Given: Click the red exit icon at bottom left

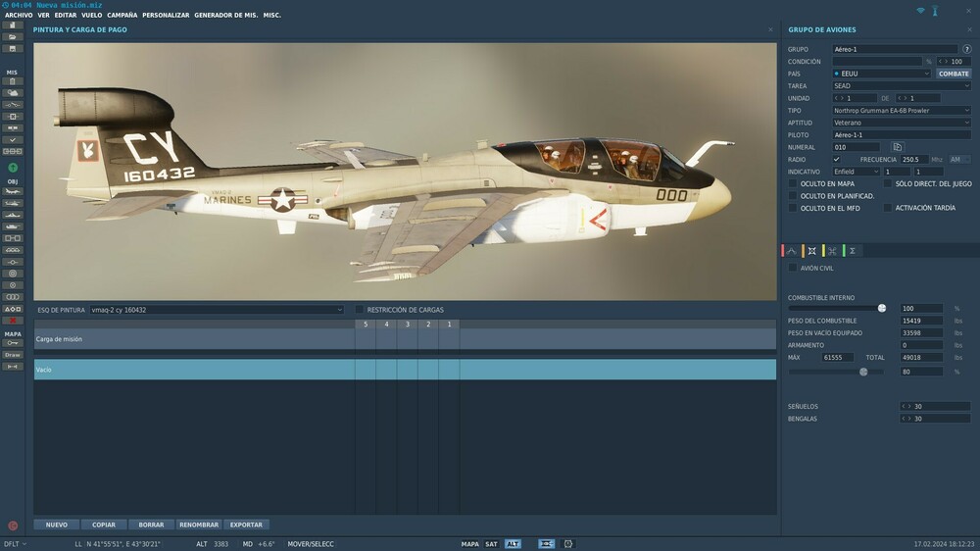Looking at the screenshot, I should point(13,526).
